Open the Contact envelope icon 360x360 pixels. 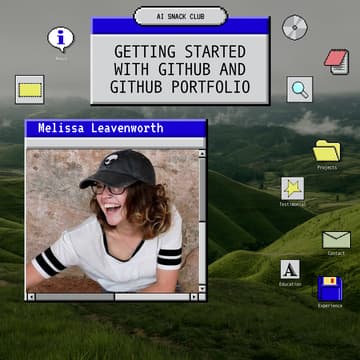pos(336,240)
